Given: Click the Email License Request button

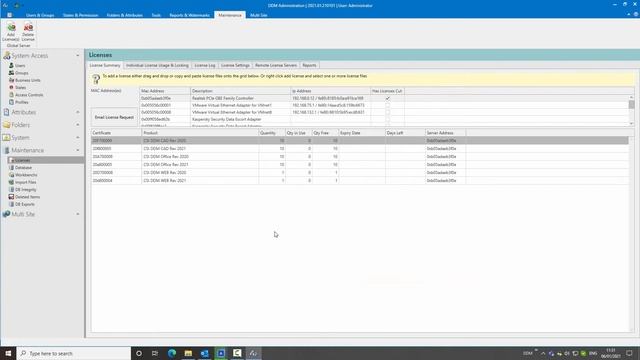Looking at the screenshot, I should 114,118.
